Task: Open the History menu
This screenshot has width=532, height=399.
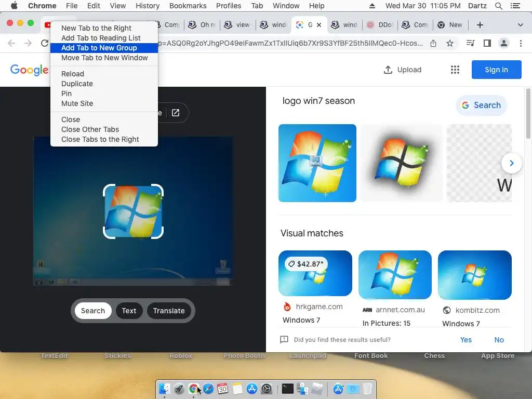Action: click(148, 6)
